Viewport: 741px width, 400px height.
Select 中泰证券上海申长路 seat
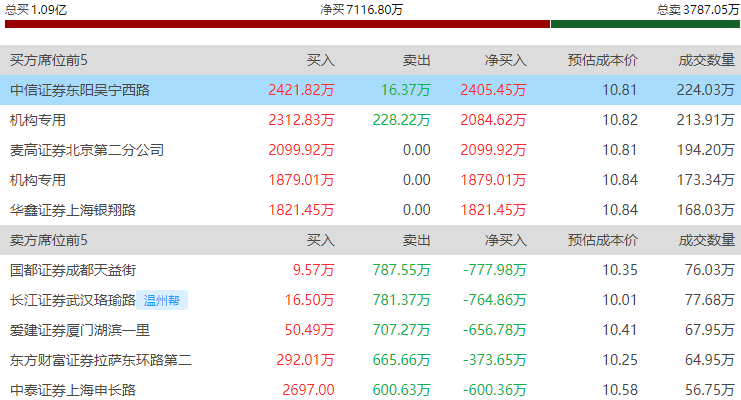pos(73,390)
